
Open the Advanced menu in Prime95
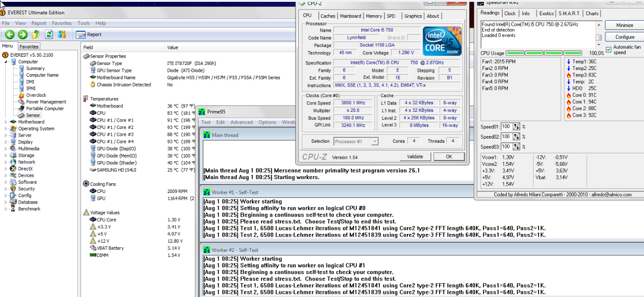241,122
